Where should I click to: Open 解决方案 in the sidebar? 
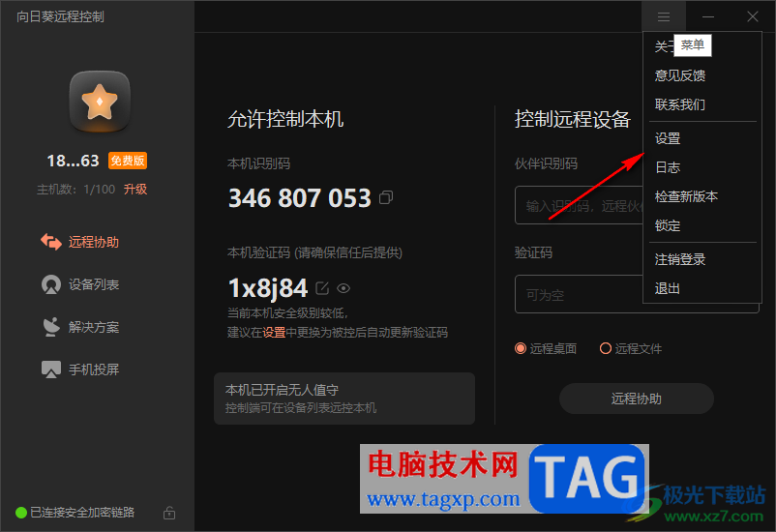point(80,327)
